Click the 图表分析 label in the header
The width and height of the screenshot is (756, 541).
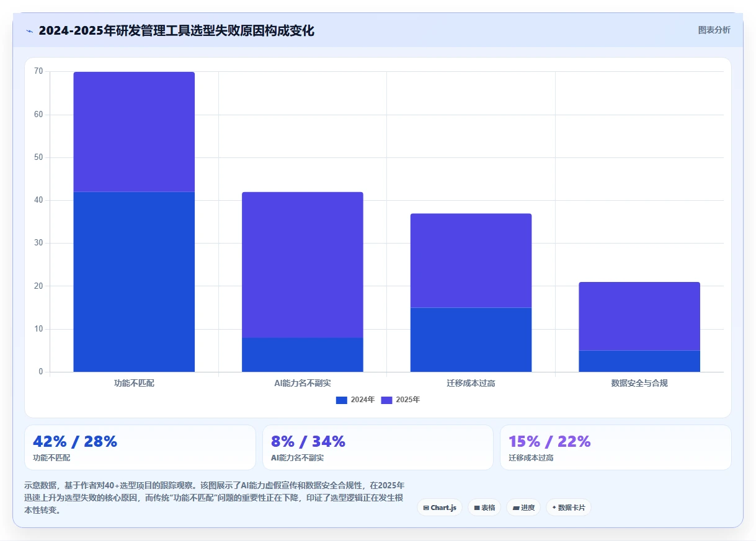pos(714,30)
